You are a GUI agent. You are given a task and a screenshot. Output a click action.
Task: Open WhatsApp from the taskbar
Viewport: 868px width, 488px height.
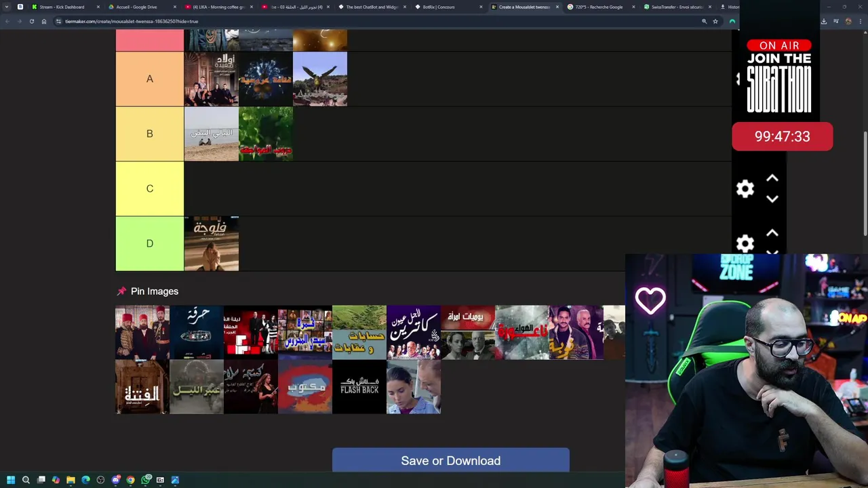click(146, 480)
